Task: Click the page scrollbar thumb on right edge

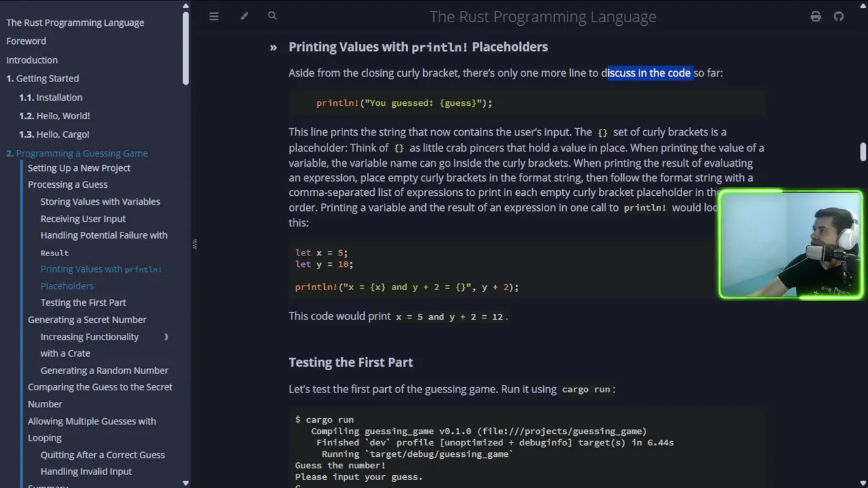Action: (x=863, y=152)
